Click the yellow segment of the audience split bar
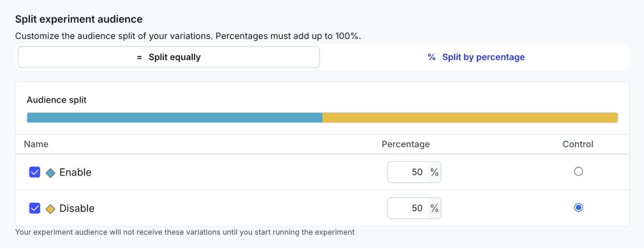The image size is (644, 249). point(470,118)
